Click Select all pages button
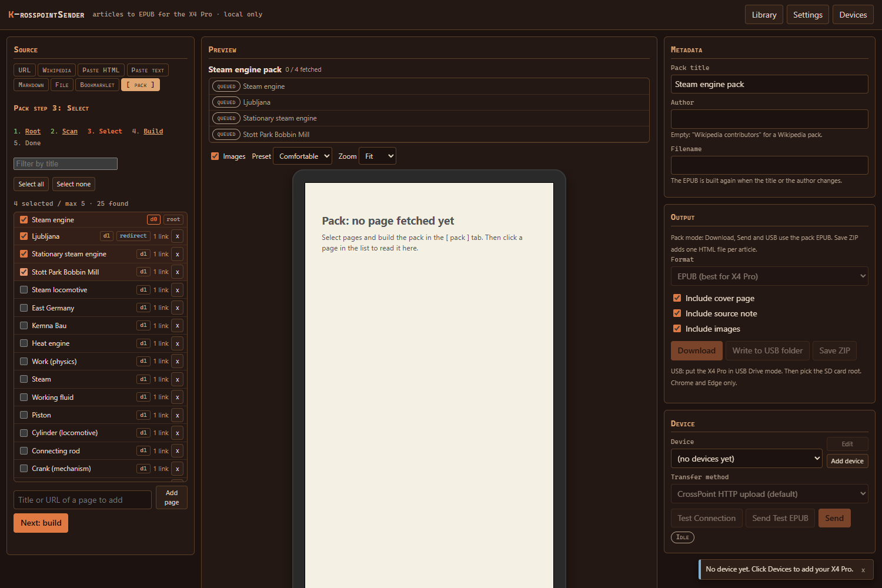Image resolution: width=882 pixels, height=588 pixels. 31,184
